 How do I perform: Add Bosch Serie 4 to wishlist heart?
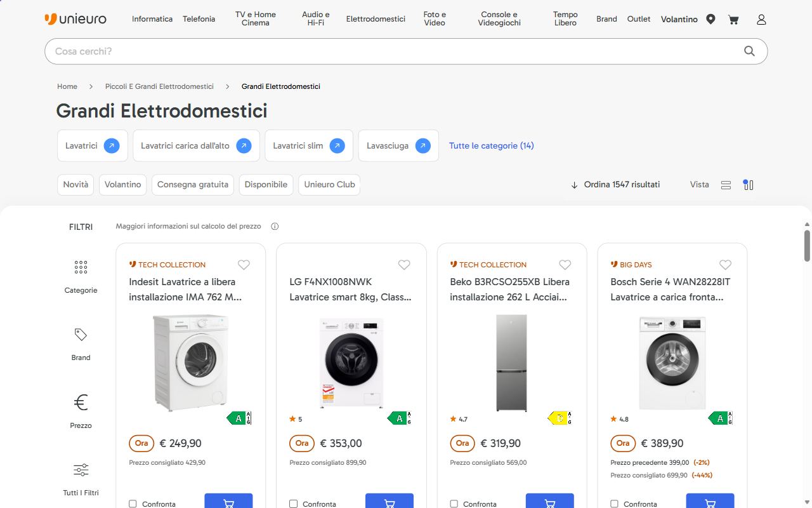[725, 265]
